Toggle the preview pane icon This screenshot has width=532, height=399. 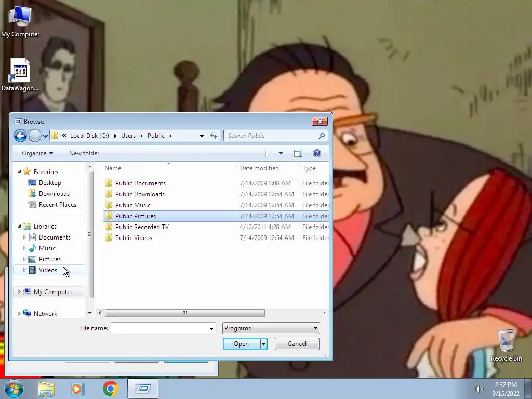298,153
